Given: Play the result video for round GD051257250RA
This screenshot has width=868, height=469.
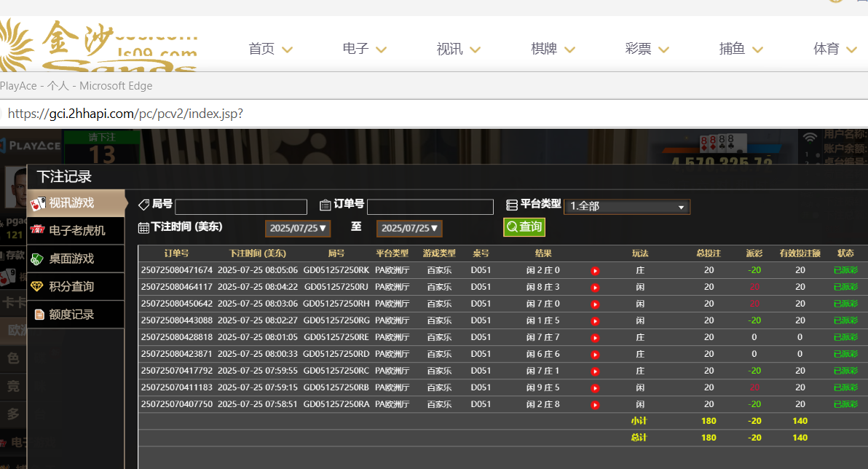Looking at the screenshot, I should pyautogui.click(x=595, y=405).
